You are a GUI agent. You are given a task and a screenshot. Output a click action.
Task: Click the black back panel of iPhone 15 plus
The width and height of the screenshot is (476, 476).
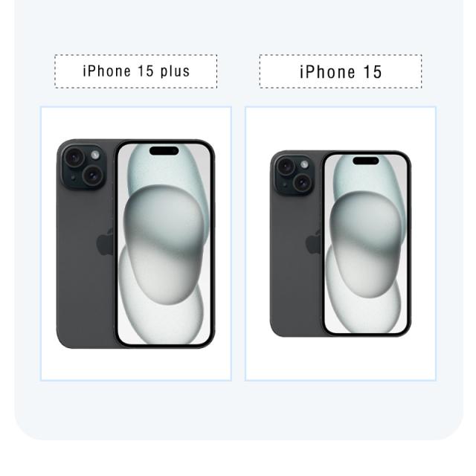[x=86, y=273]
